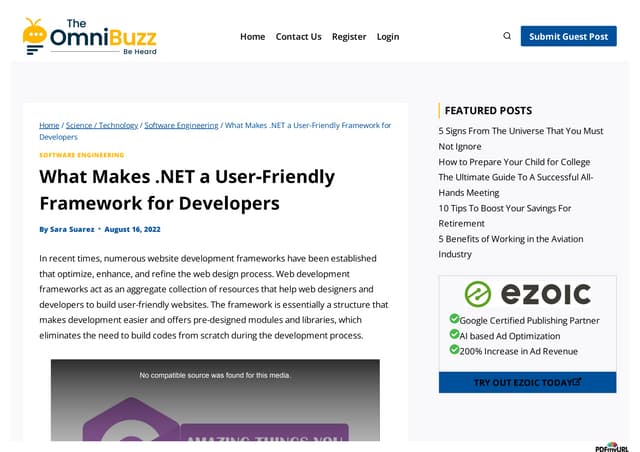Screen dimensions: 640x452
Task: Open the Register page
Action: [349, 36]
